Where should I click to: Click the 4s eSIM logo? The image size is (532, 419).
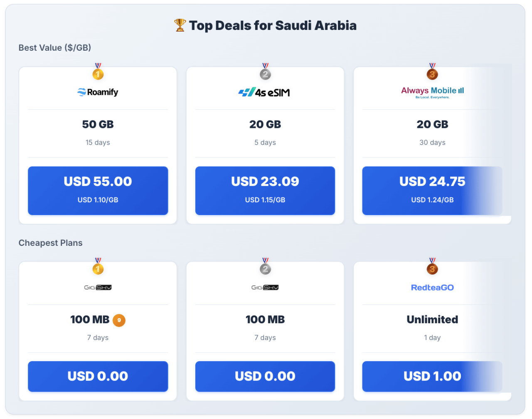(264, 92)
